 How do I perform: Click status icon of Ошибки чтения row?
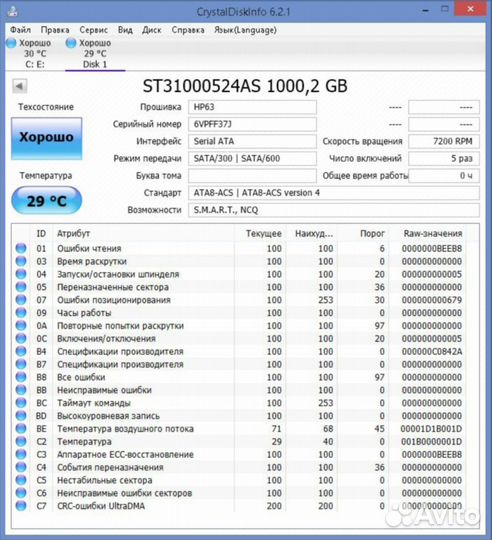21,248
